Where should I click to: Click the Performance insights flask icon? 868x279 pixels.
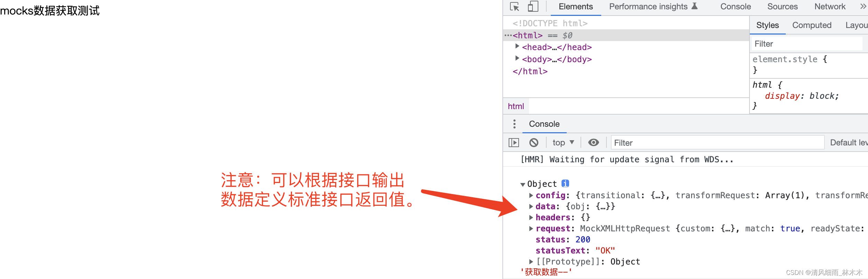pyautogui.click(x=695, y=6)
